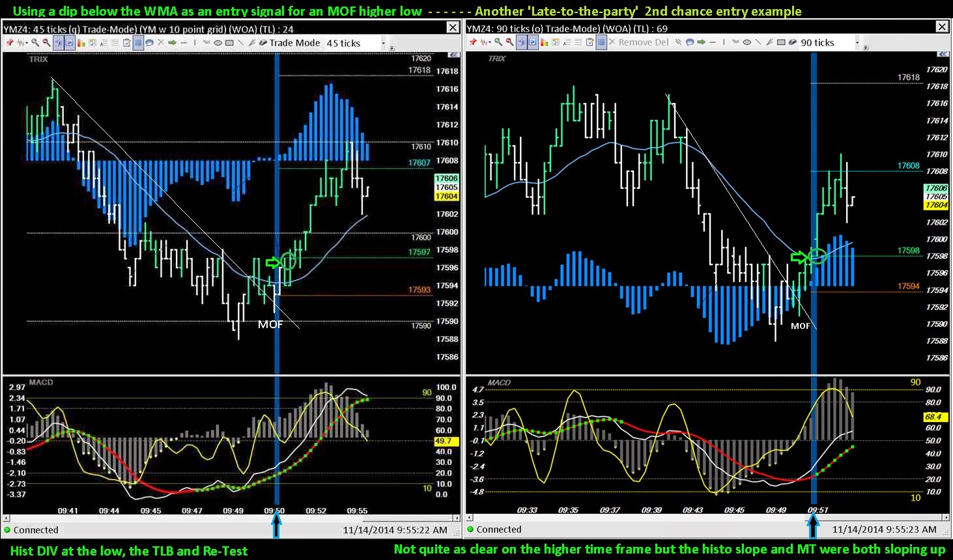The height and width of the screenshot is (560, 953).
Task: Select the ellipse drawing tool on right toolbar
Action: pos(747,42)
